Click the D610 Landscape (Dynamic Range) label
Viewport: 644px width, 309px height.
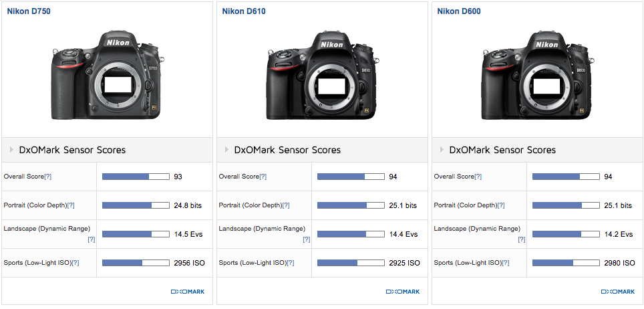click(262, 229)
